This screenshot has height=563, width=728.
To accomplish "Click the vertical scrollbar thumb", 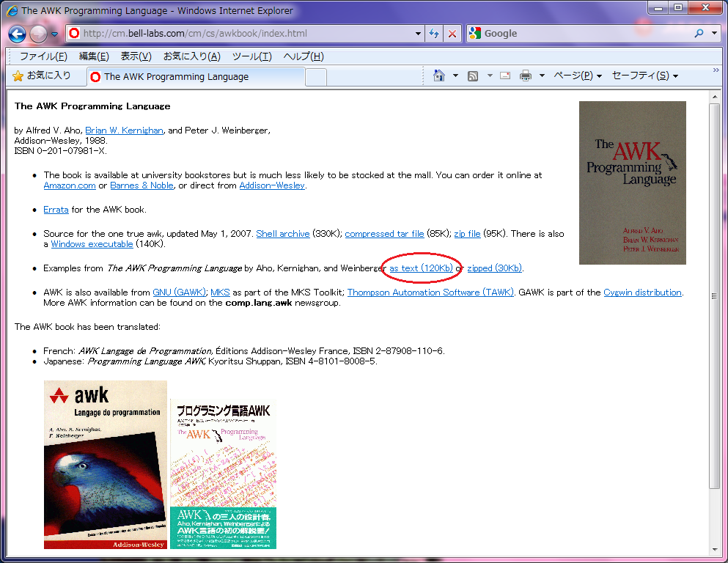I will (x=714, y=295).
